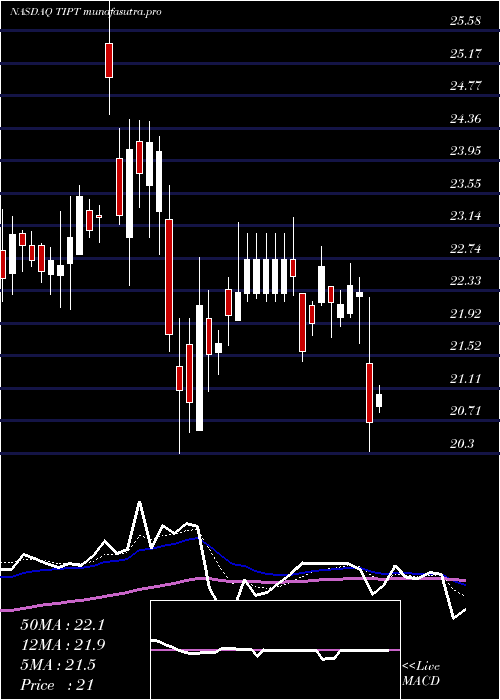Image resolution: width=500 pixels, height=700 pixels.
Task: Click the 50MA : 22.1 readout
Action: (62, 625)
